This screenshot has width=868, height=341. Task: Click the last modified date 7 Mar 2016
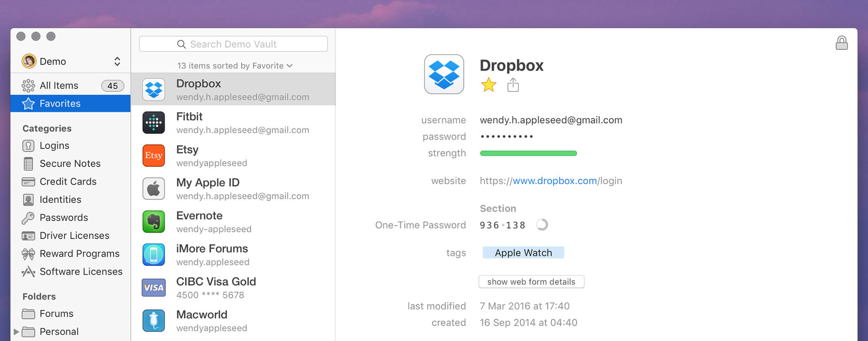(x=524, y=306)
